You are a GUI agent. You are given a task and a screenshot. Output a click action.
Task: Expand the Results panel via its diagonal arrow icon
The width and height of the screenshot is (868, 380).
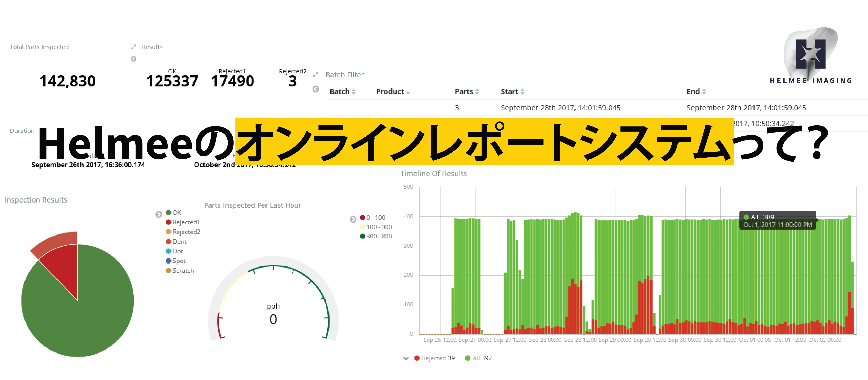point(133,47)
